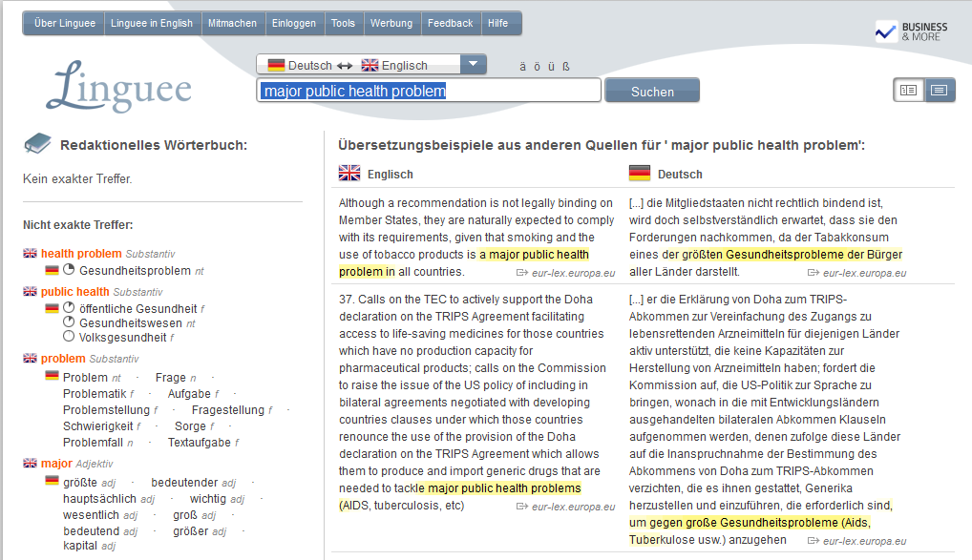This screenshot has height=560, width=972.
Task: Click the UK flag in Englisch column header
Action: tap(349, 174)
